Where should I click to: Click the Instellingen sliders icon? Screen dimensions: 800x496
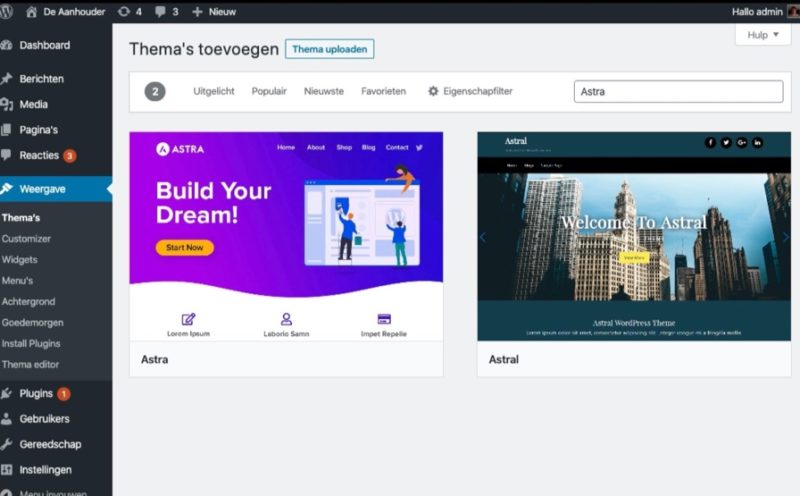(6, 470)
